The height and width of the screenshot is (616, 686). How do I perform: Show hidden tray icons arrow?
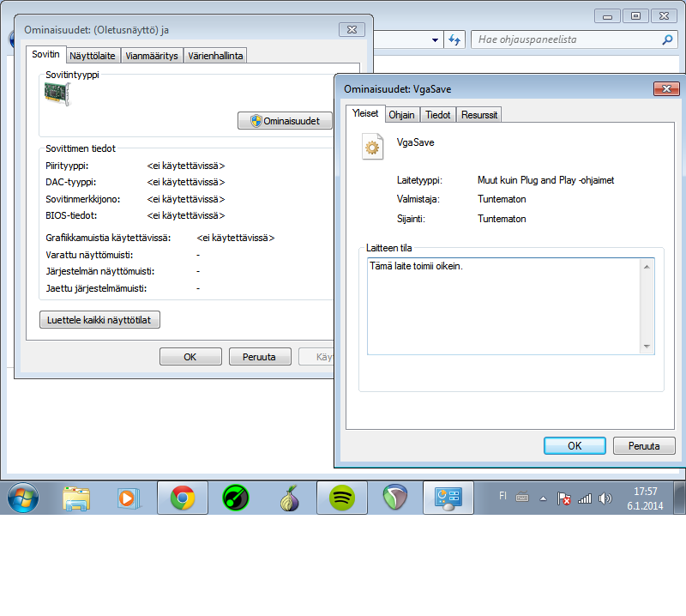543,498
